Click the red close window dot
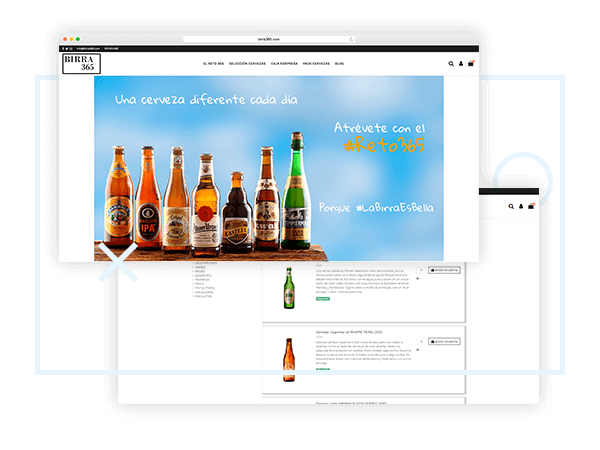This screenshot has height=450, width=600. [x=65, y=39]
